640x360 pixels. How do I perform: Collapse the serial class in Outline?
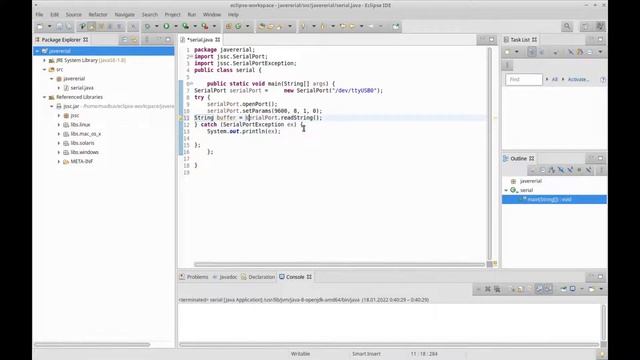point(506,190)
